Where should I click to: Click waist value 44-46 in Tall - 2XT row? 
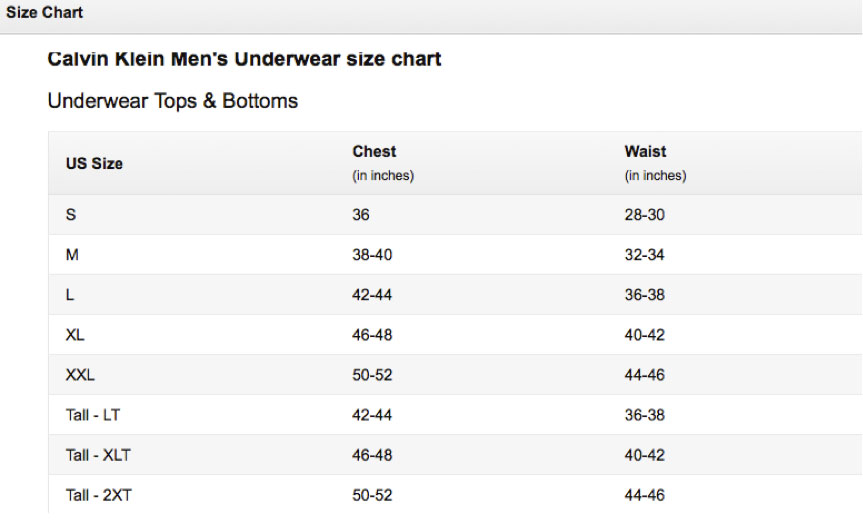tap(644, 495)
